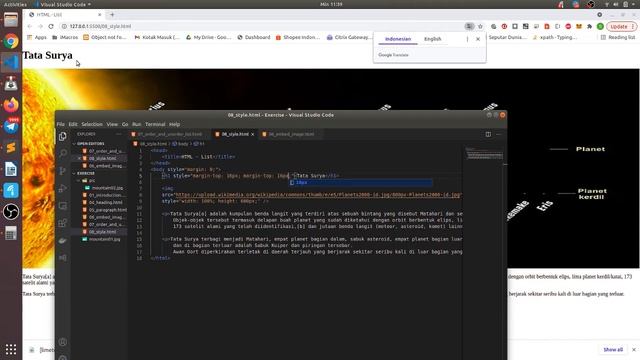The height and width of the screenshot is (360, 640).
Task: Click the green profile avatar in Chrome toolbar
Action: (x=600, y=26)
